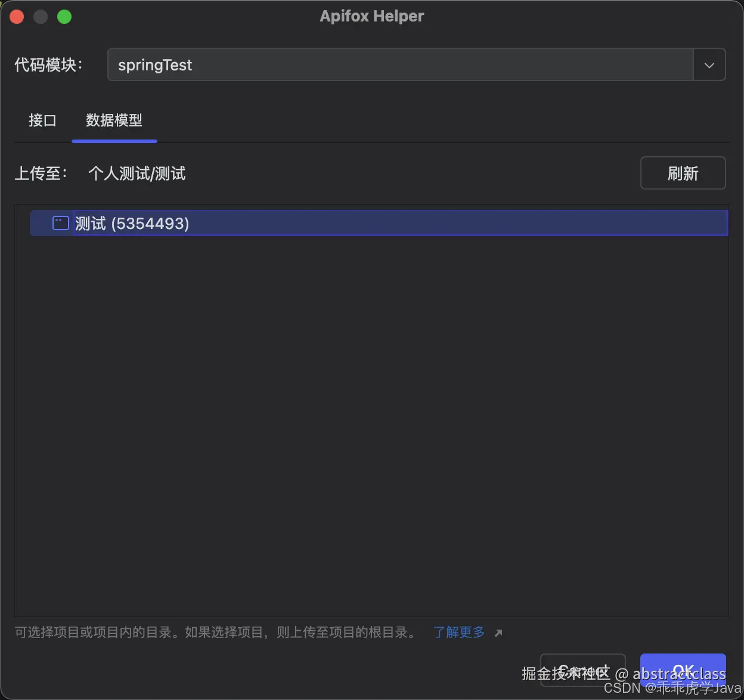This screenshot has width=744, height=700.
Task: Switch to the 接口 tab
Action: tap(42, 120)
